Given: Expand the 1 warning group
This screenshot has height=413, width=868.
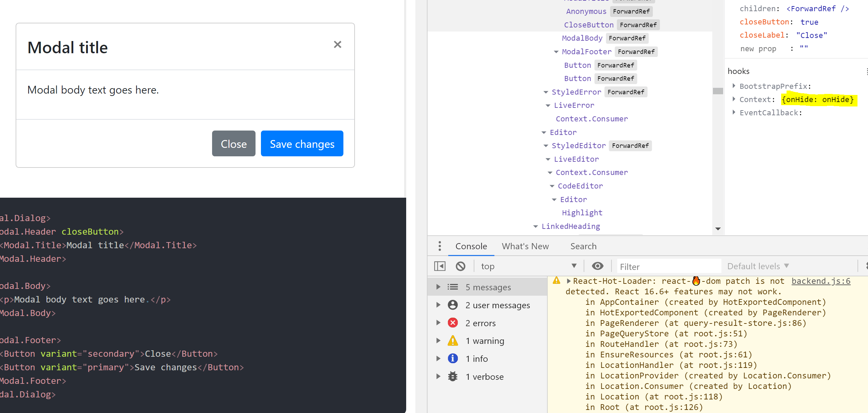Looking at the screenshot, I should coord(438,340).
